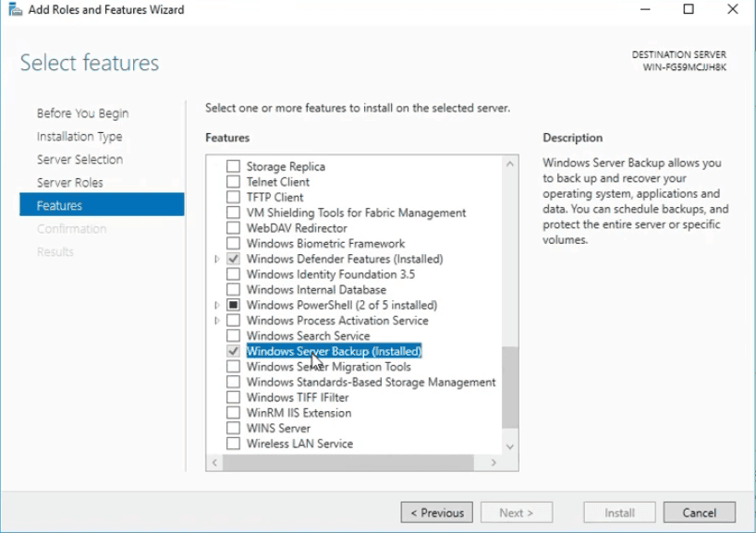Click the scroll-down arrow of the features list
756x533 pixels.
(x=509, y=446)
